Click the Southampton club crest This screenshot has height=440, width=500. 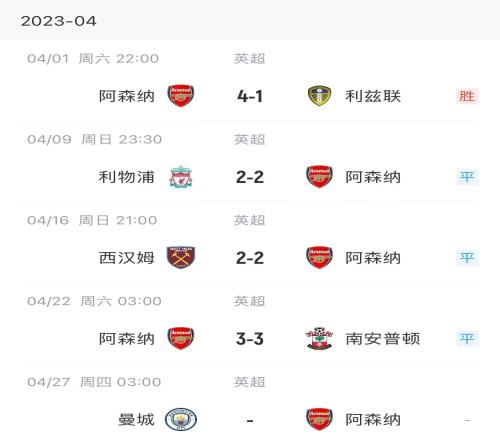pos(319,338)
